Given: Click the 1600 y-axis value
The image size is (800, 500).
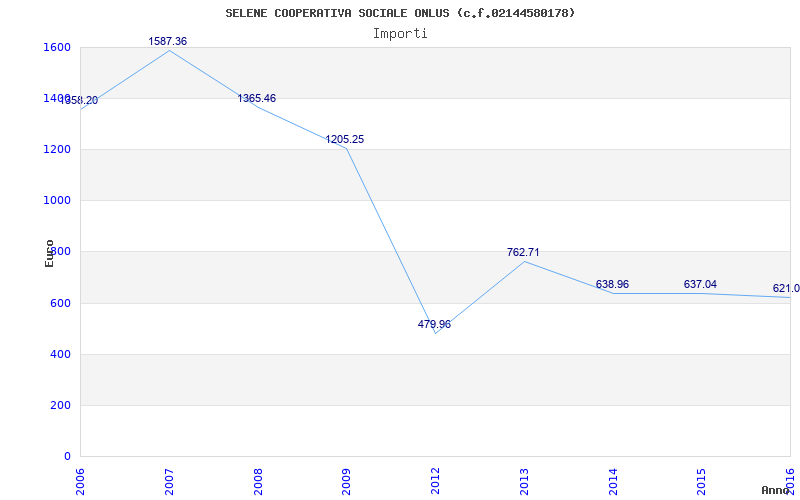Looking at the screenshot, I should coord(58,47).
